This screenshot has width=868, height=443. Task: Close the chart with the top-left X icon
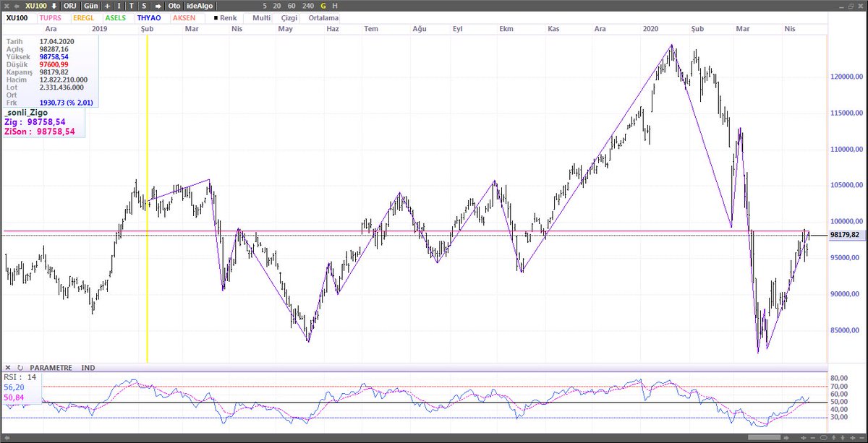(7, 6)
